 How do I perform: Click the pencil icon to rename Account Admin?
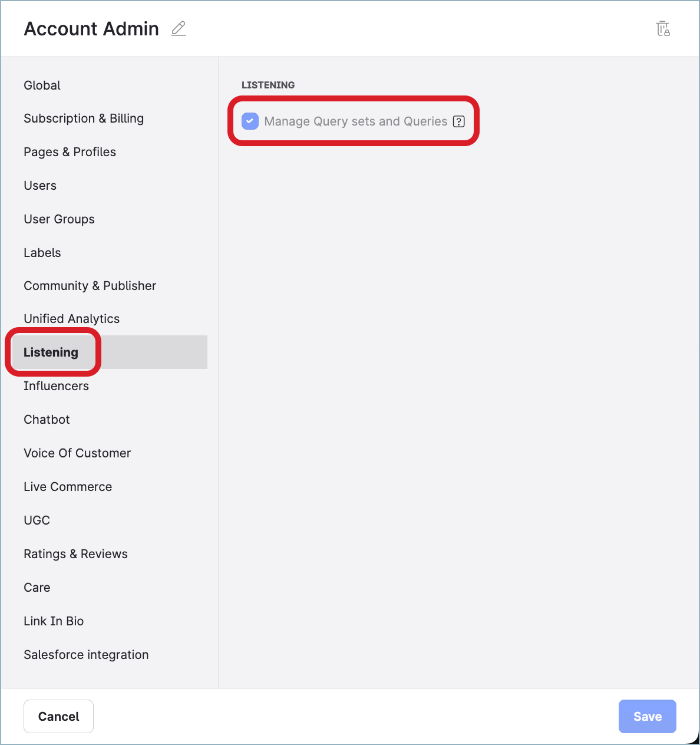tap(178, 28)
